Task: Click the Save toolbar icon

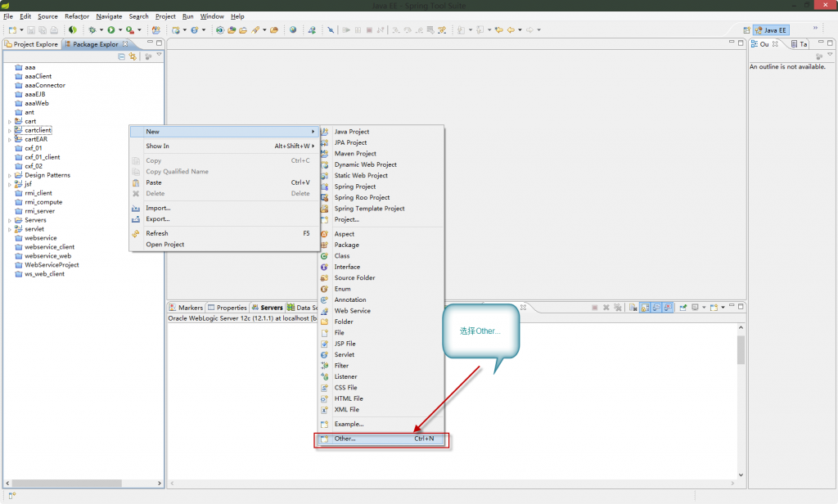Action: tap(31, 30)
